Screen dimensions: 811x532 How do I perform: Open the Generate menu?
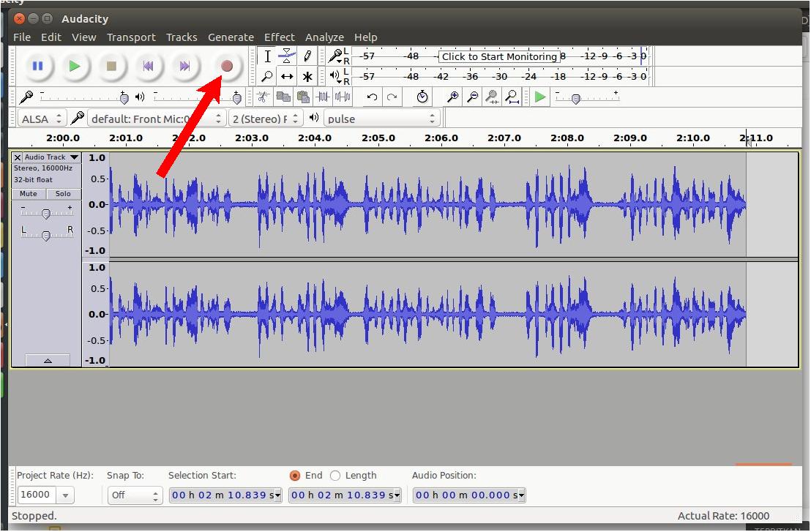231,37
